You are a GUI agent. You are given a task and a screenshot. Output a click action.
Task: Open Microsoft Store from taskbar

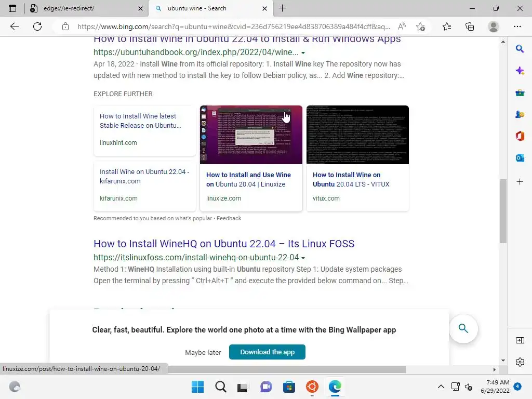(289, 387)
